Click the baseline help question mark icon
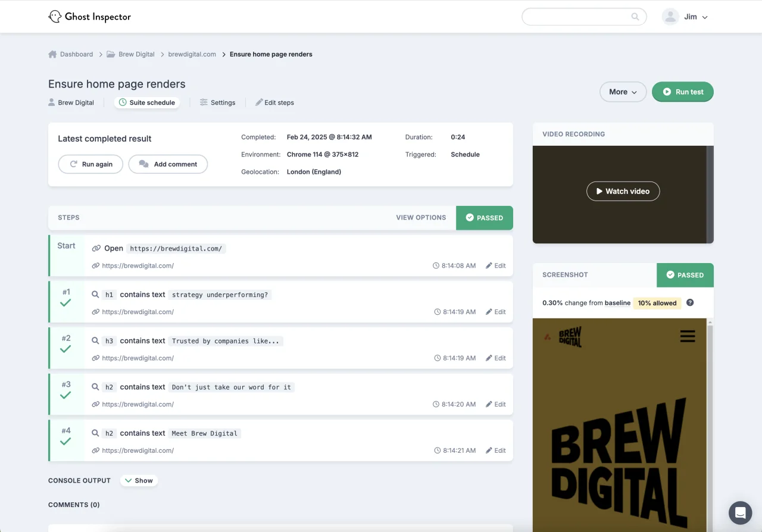 [x=690, y=302]
